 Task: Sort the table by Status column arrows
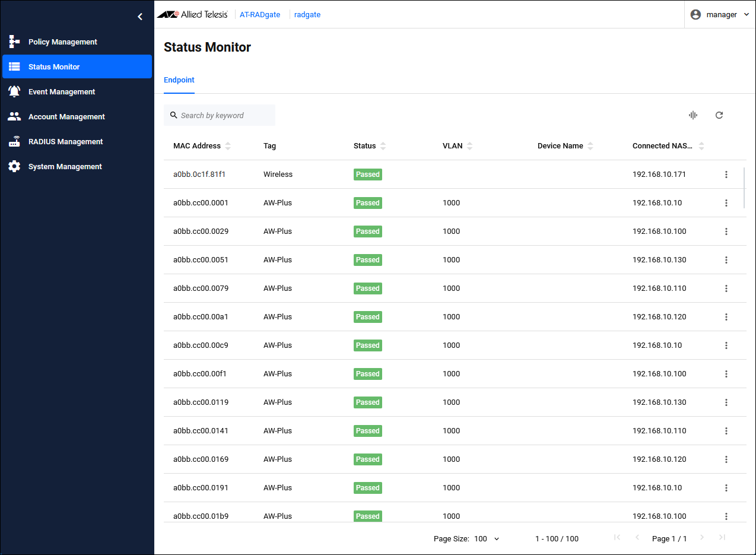point(383,146)
